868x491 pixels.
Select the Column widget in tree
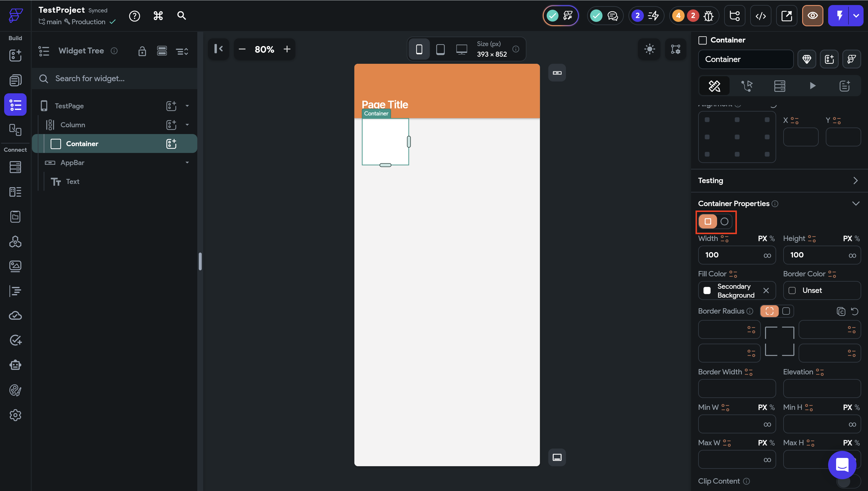tap(72, 125)
